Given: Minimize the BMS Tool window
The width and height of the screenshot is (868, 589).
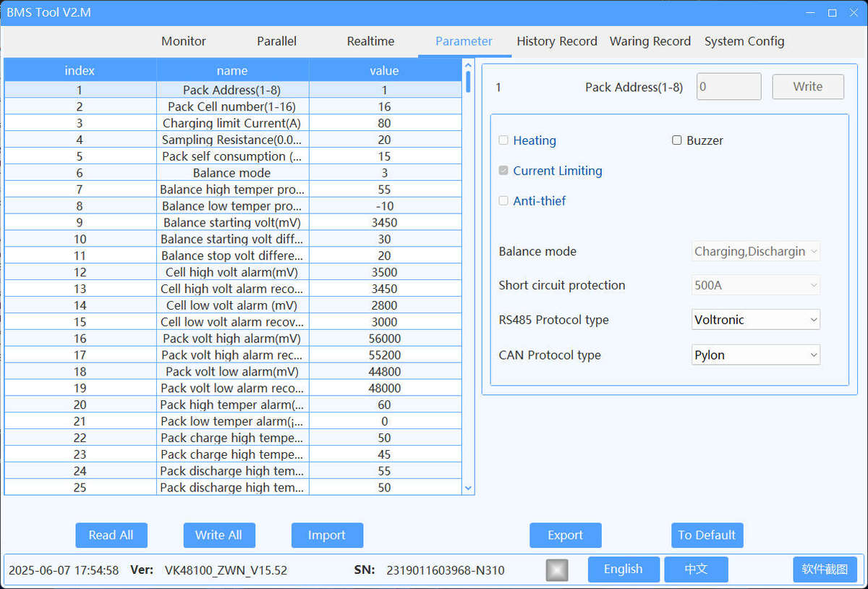Looking at the screenshot, I should pos(811,13).
